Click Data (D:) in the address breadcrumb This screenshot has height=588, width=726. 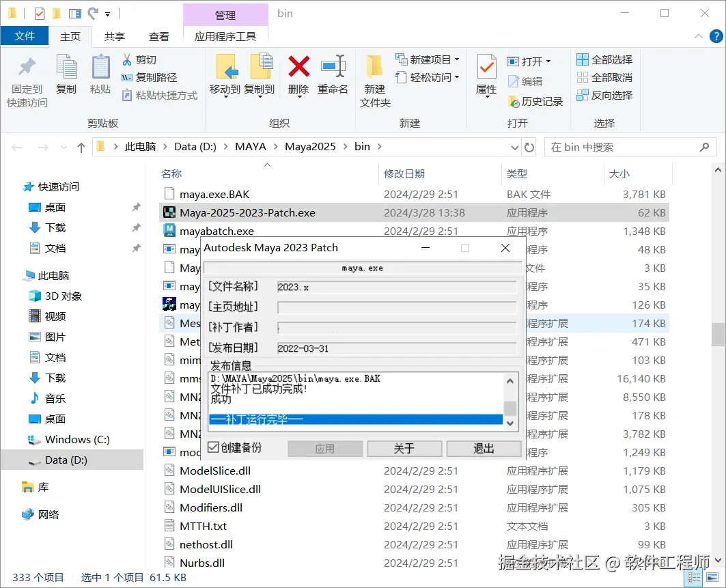[195, 147]
